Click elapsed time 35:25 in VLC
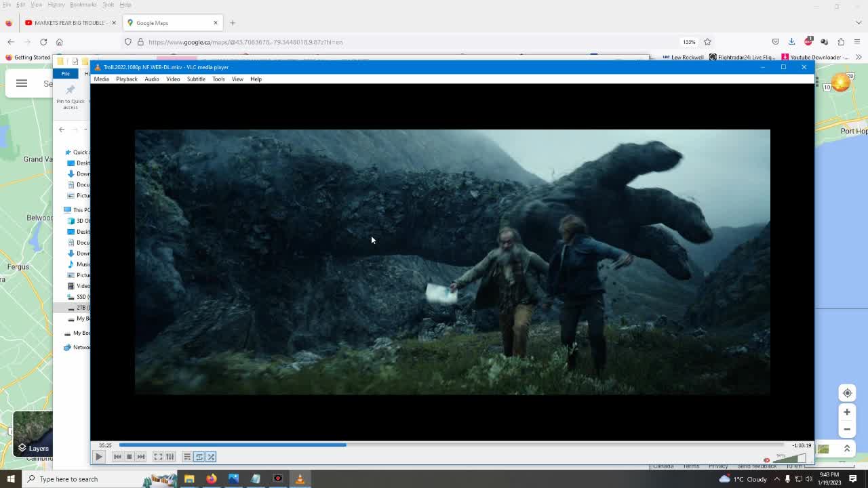Viewport: 868px width, 488px height. 105,445
